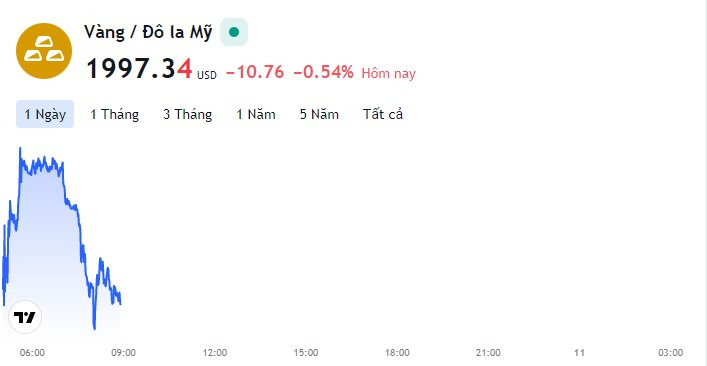Click the 1997.34 price value

coord(139,69)
